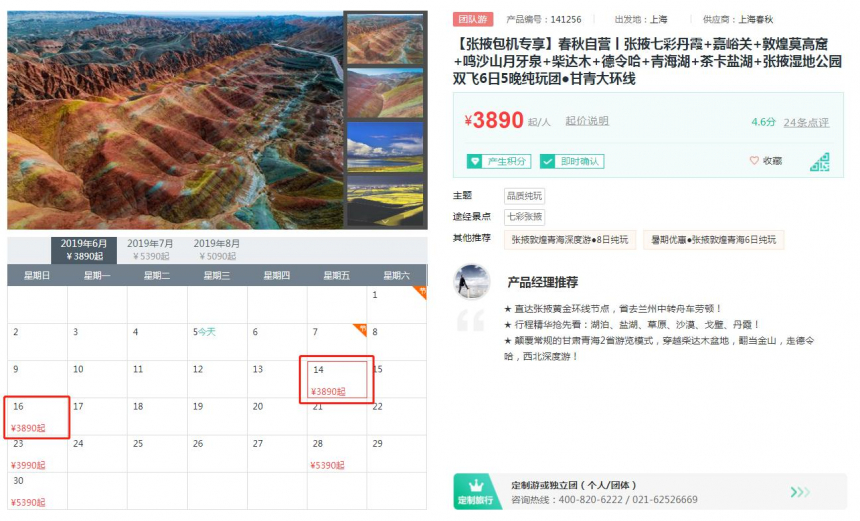Open the 张掖敦煌青海深度游8日纯玩 recommendation
Image resolution: width=860 pixels, height=521 pixels.
click(570, 240)
